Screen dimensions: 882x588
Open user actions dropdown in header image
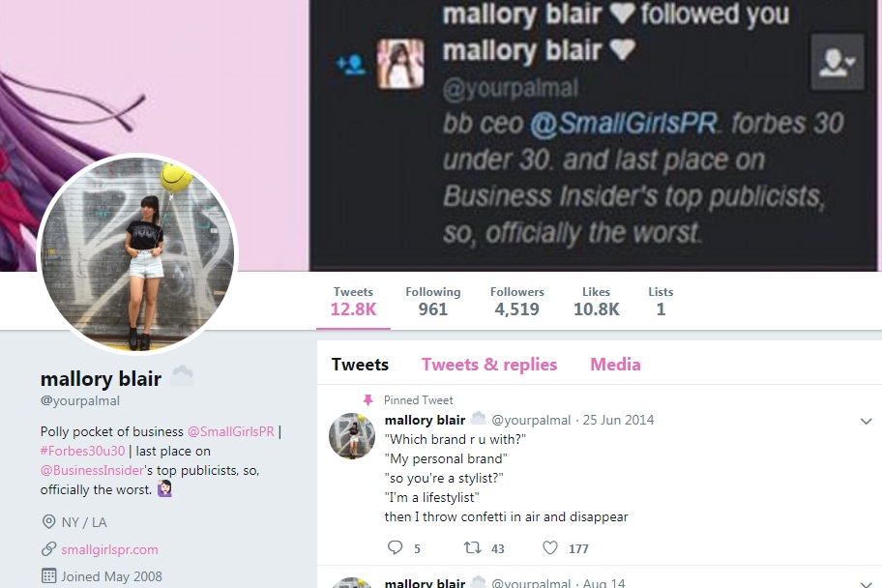[x=837, y=62]
